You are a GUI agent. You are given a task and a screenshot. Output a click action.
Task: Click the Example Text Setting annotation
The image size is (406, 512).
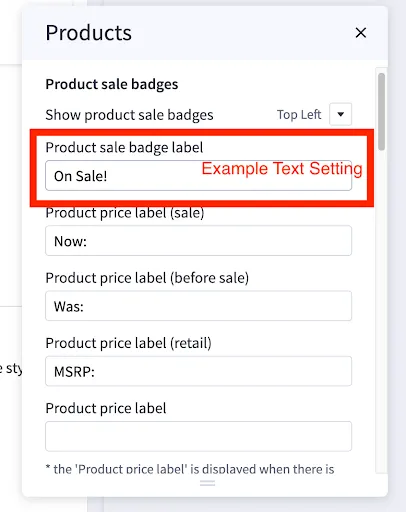282,169
